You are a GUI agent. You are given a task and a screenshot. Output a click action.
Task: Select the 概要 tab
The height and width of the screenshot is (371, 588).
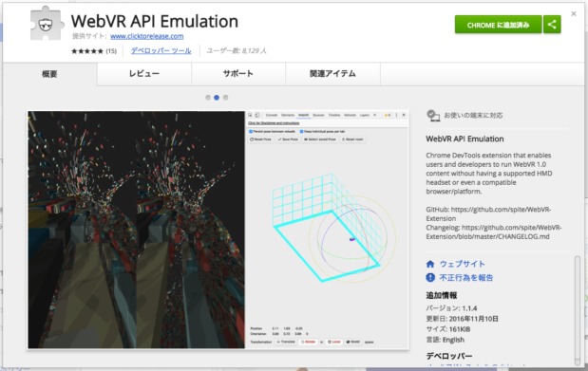[x=49, y=74]
